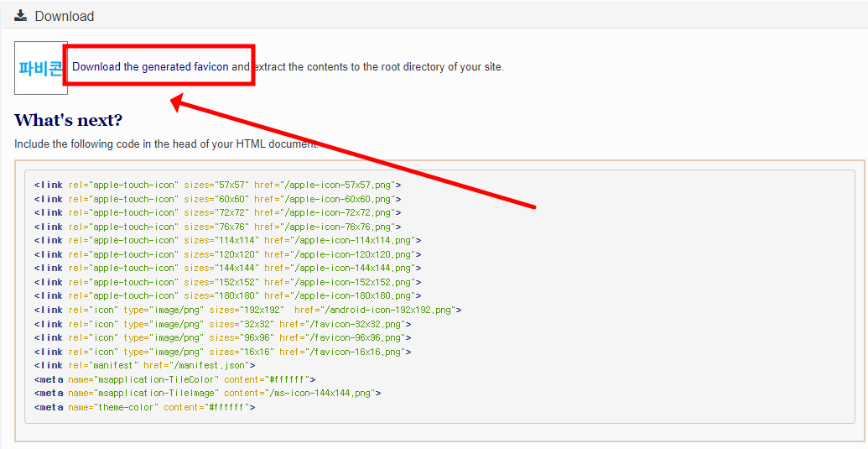Image resolution: width=868 pixels, height=449 pixels.
Task: Click the apple-icon-72x72.png code line
Action: coord(217,212)
